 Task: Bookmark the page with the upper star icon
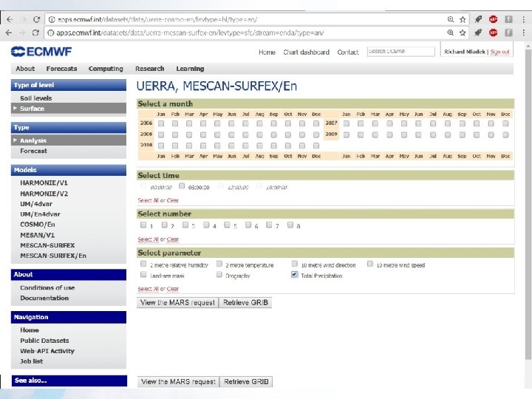(463, 20)
